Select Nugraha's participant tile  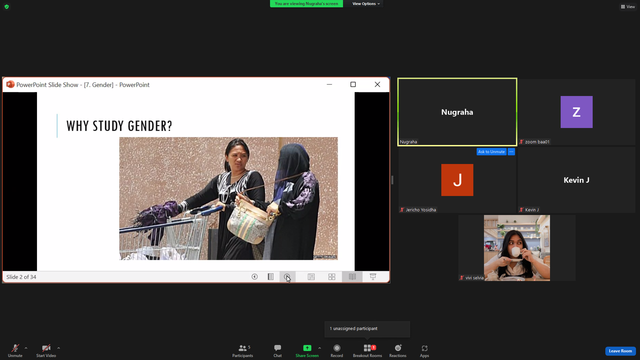[457, 112]
